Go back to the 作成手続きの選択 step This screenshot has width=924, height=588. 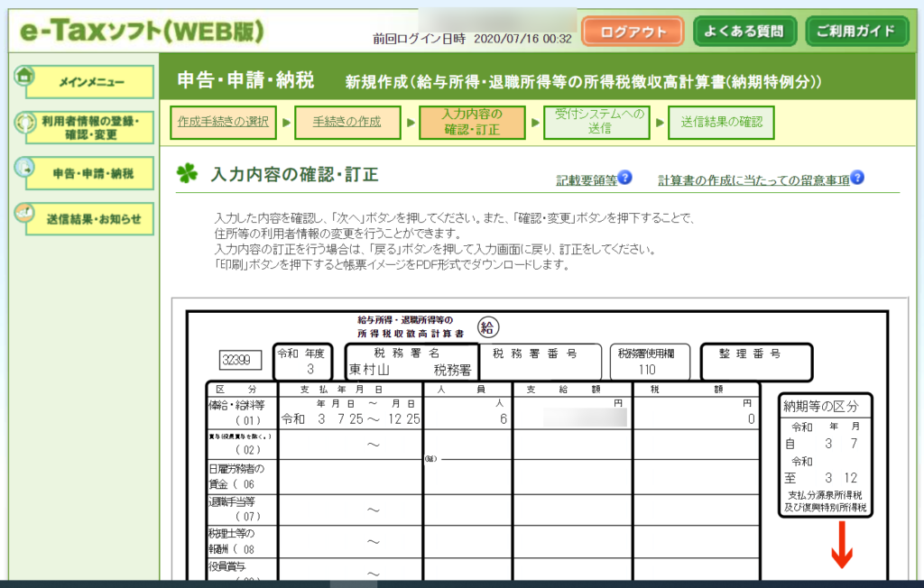tap(223, 122)
